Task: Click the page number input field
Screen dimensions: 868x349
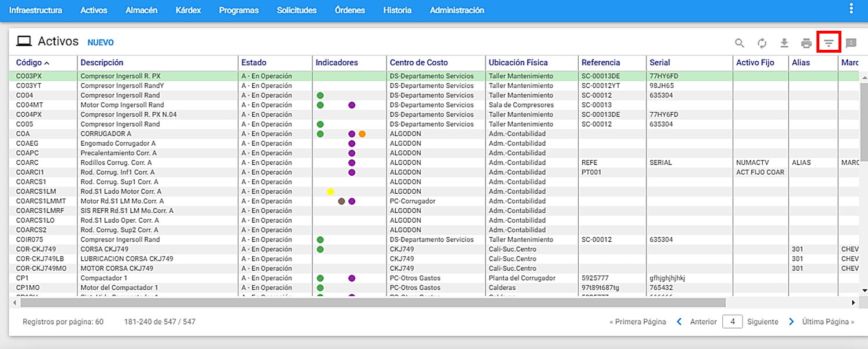Action: 733,321
